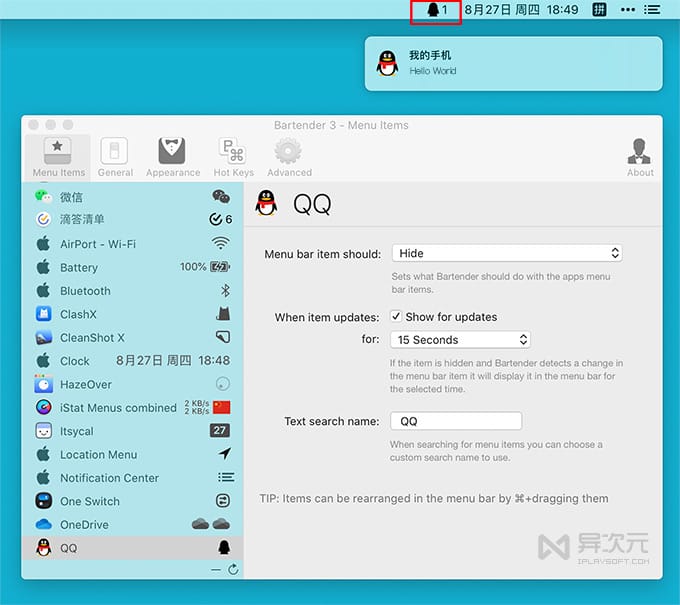This screenshot has height=605, width=680.
Task: Click the HazeOver circle status icon
Action: pos(222,384)
